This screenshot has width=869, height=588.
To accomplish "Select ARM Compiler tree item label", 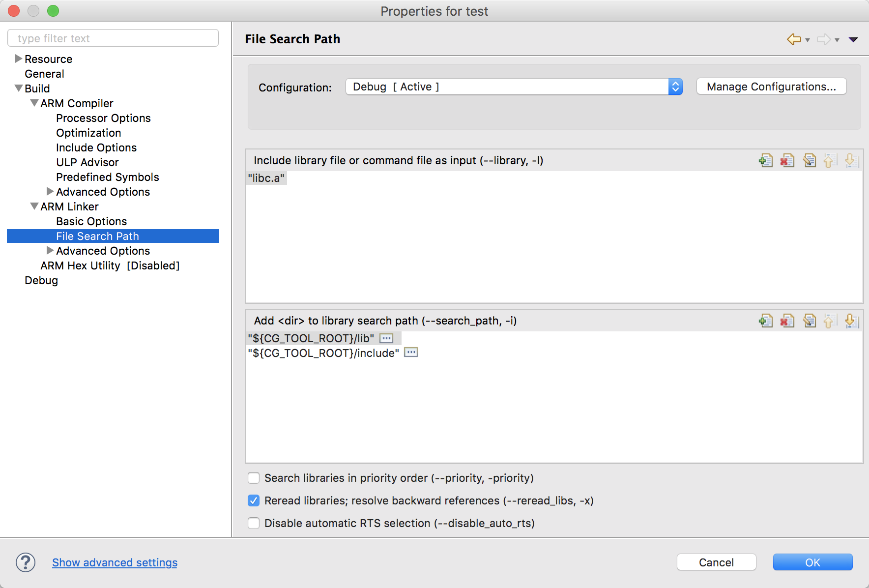I will 77,103.
